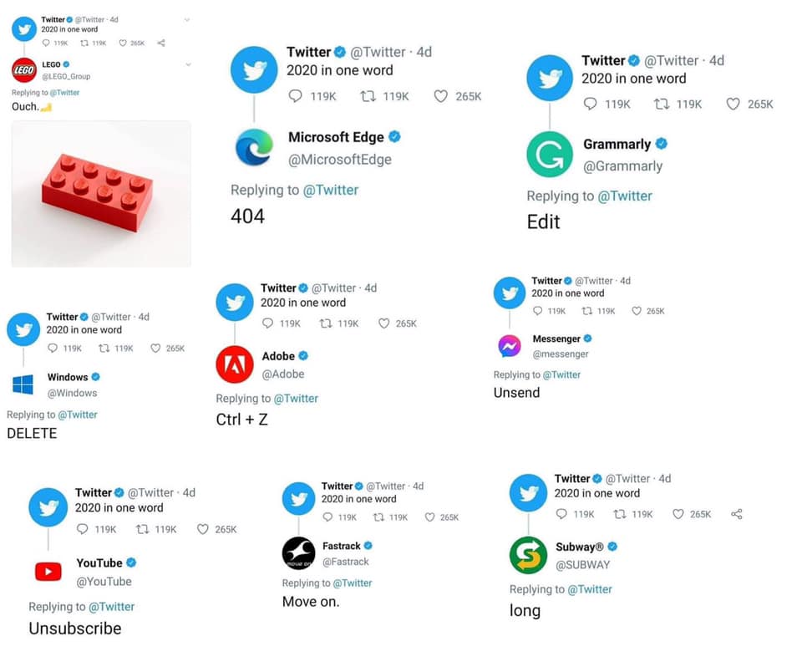Open the Microsoft Edge profile picture
The image size is (802, 672).
tap(254, 147)
